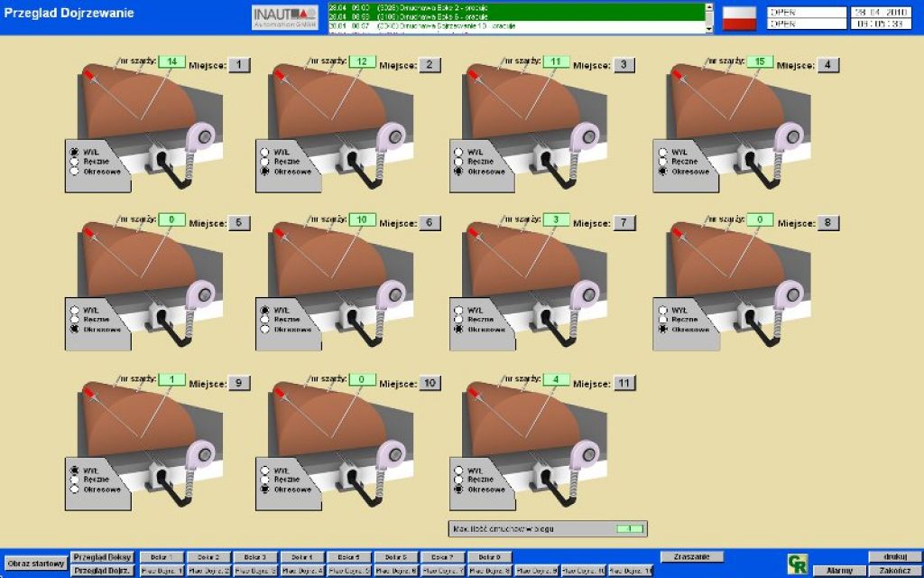Select WYŁ option for Miejsce 2
Viewport: 924px width, 578px height.
265,152
